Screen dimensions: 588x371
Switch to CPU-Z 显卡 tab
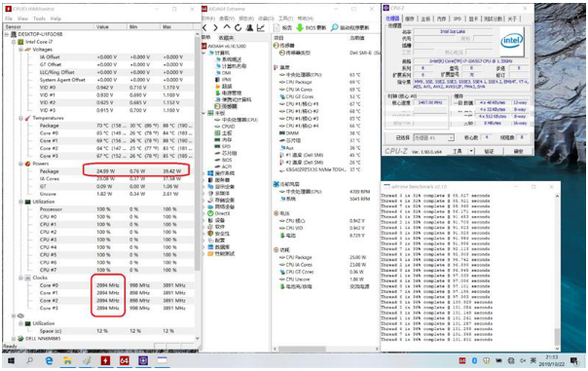473,19
